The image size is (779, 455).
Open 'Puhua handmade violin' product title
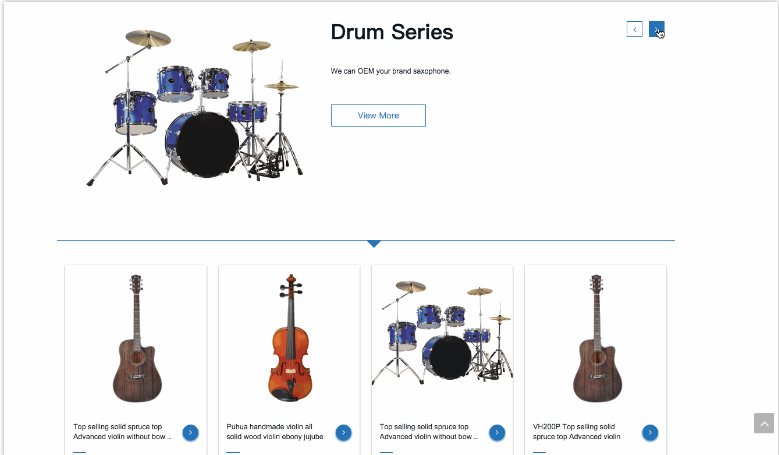pos(275,432)
